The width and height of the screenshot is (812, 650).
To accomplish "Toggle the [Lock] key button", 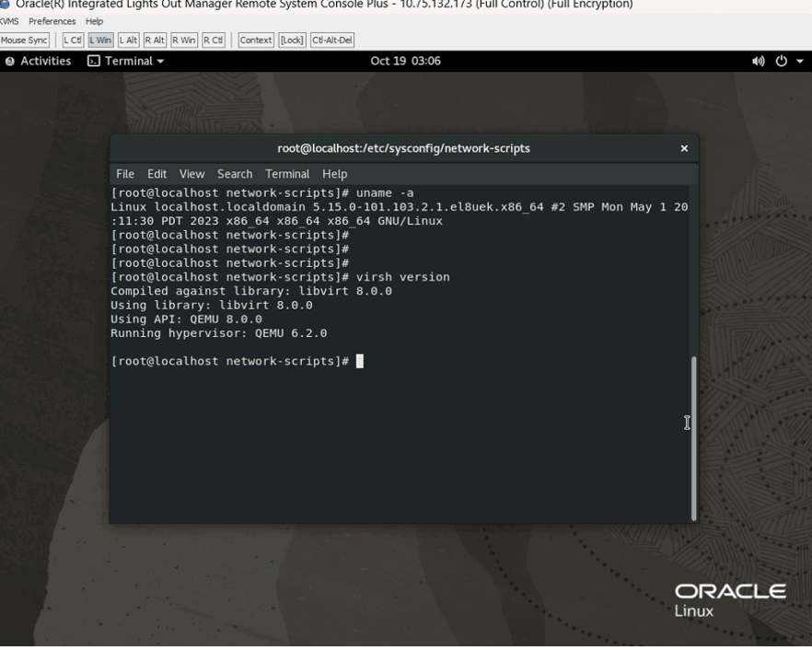I will (292, 40).
